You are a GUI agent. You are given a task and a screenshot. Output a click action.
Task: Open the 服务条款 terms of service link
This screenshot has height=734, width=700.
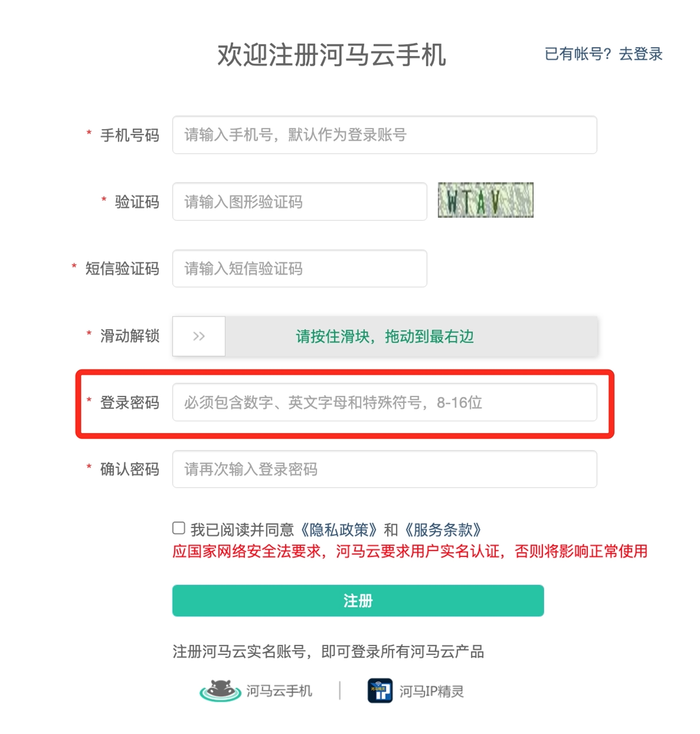point(443,529)
